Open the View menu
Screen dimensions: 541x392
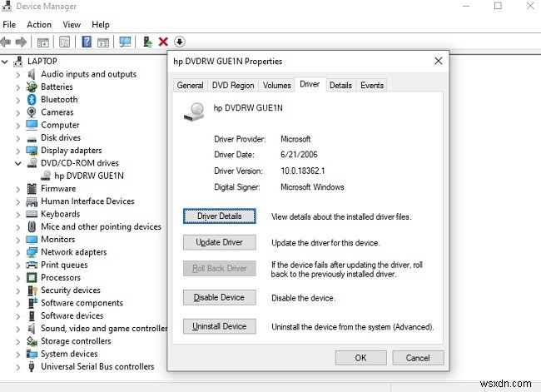(x=72, y=25)
